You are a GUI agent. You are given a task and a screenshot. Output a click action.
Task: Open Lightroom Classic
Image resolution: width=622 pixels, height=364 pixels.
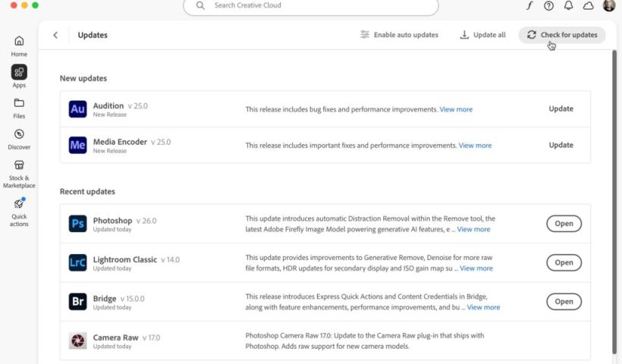pos(564,262)
